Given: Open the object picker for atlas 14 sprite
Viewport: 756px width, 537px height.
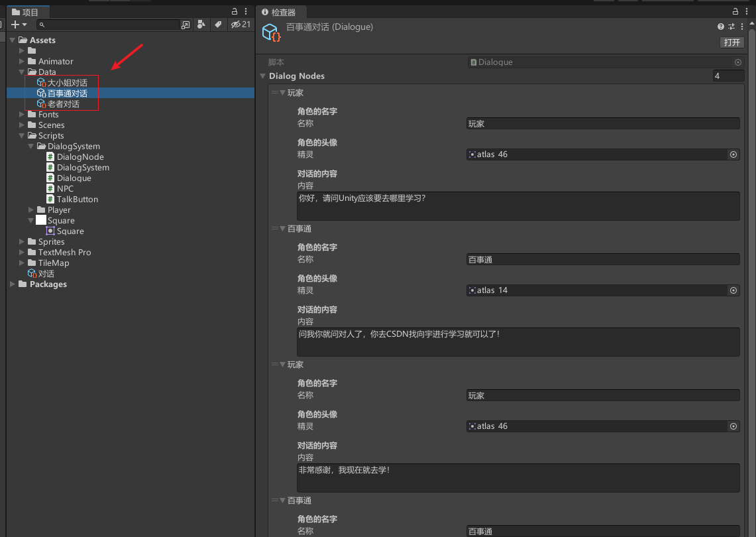Looking at the screenshot, I should tap(733, 290).
